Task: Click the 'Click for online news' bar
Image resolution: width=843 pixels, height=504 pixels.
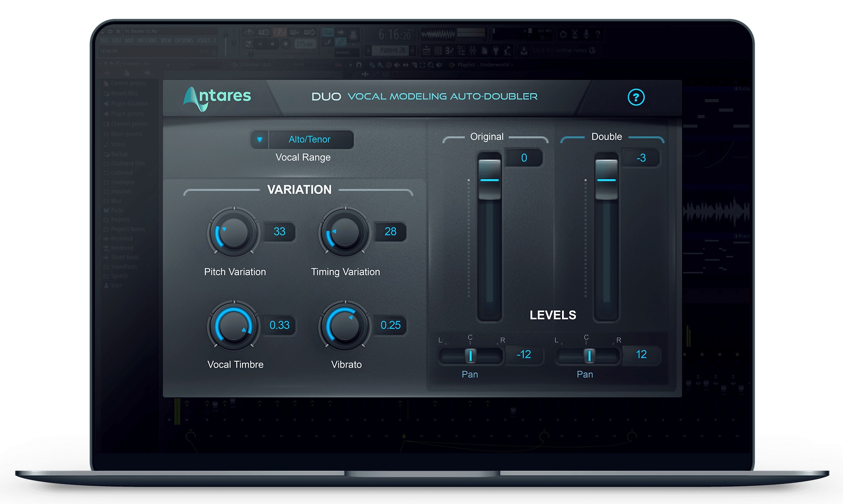Action: click(565, 50)
